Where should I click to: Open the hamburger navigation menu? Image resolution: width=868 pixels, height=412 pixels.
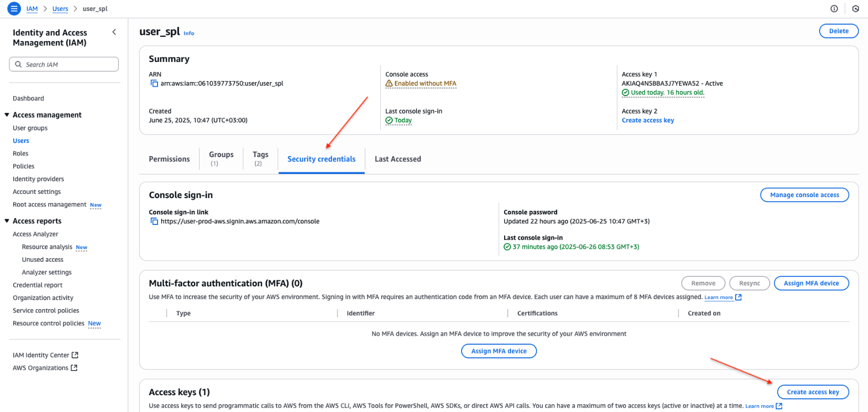(x=14, y=9)
